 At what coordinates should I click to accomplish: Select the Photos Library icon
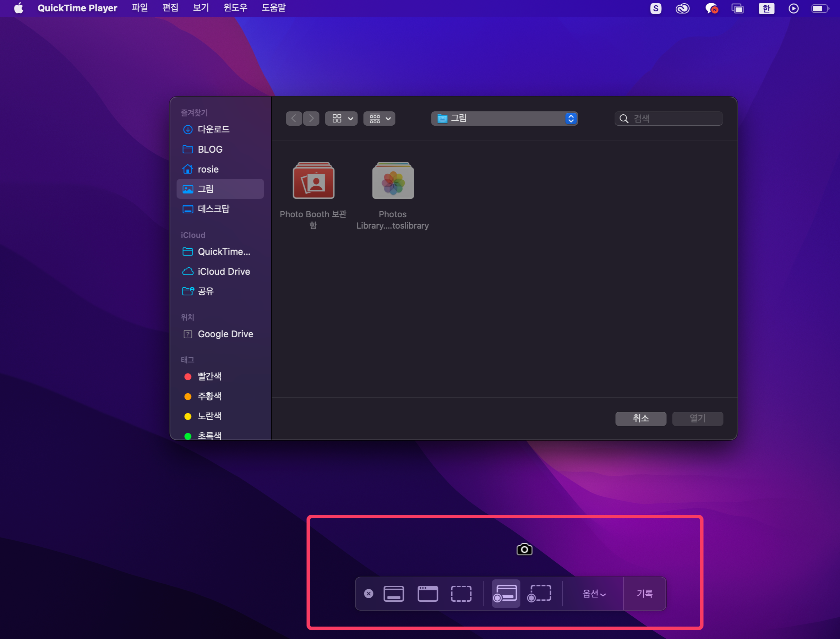point(393,181)
